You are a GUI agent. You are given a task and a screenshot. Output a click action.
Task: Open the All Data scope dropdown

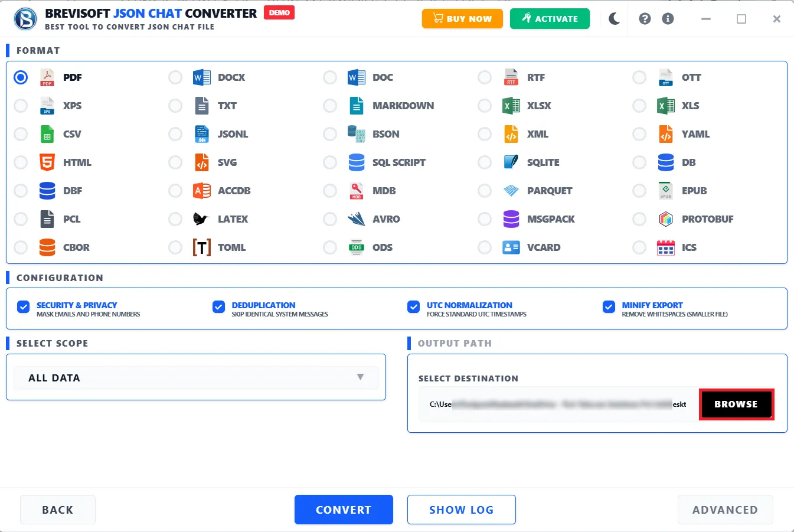196,378
